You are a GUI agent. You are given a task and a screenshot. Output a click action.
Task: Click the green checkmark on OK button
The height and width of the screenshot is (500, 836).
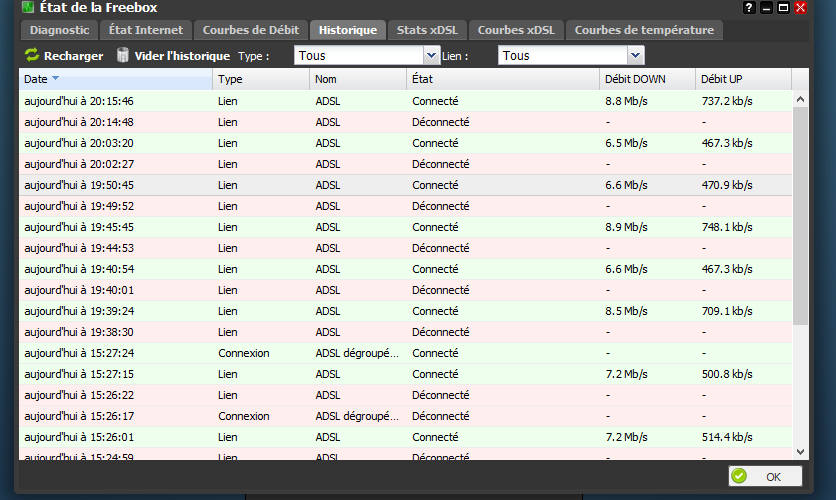(739, 475)
